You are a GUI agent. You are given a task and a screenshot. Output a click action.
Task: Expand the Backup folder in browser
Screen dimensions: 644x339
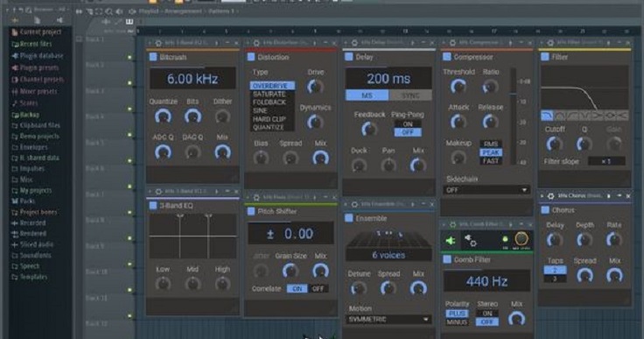point(26,115)
